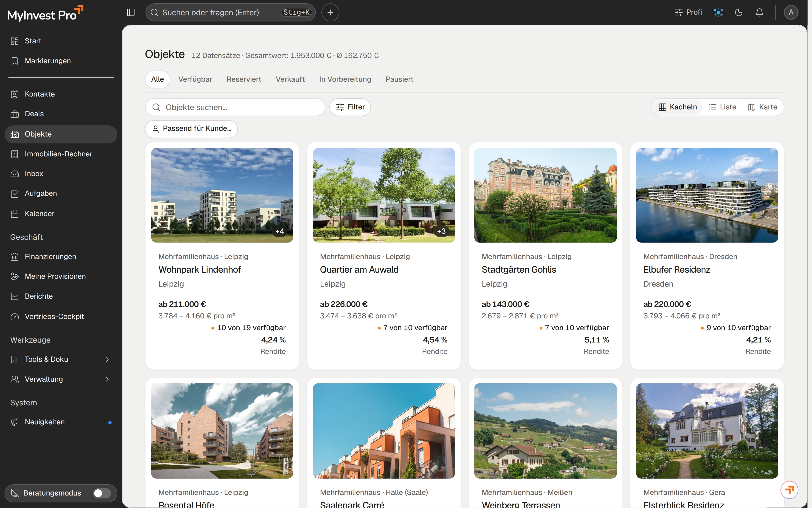The width and height of the screenshot is (812, 508).
Task: Open Deals in sidebar
Action: point(61,114)
